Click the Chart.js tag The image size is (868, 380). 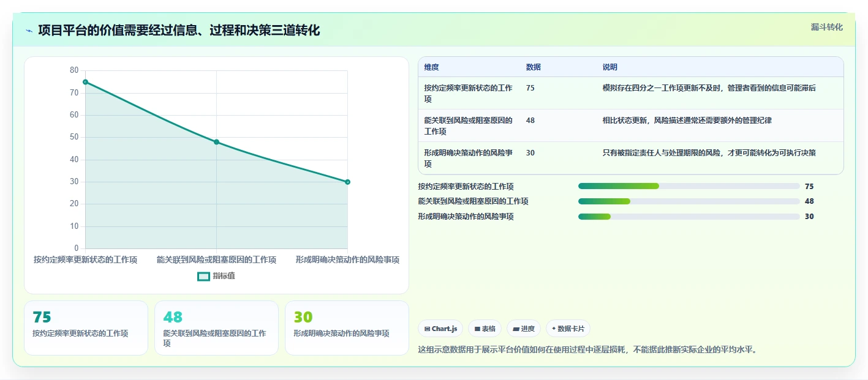pos(440,329)
